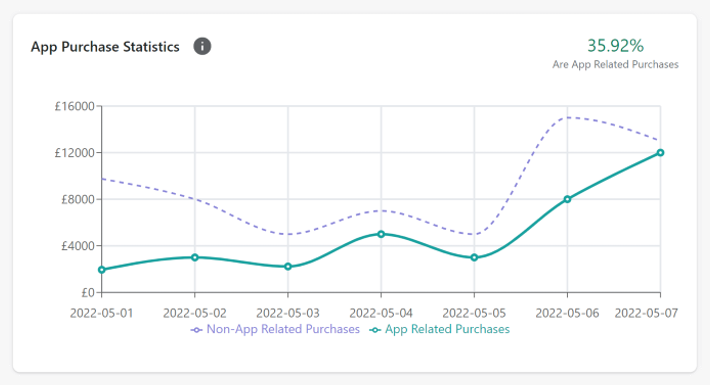Click the 2022-05-02 date label

(195, 313)
